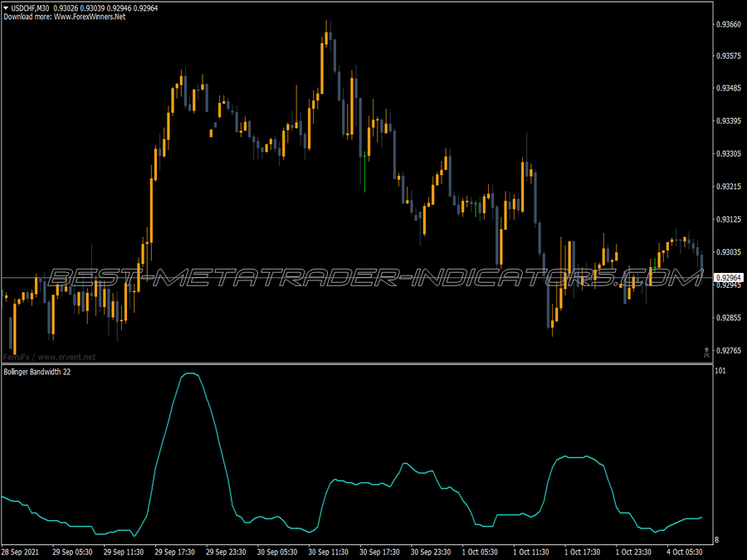Click time axis label 29 Sep 05:30
747x560 pixels.
point(72,552)
